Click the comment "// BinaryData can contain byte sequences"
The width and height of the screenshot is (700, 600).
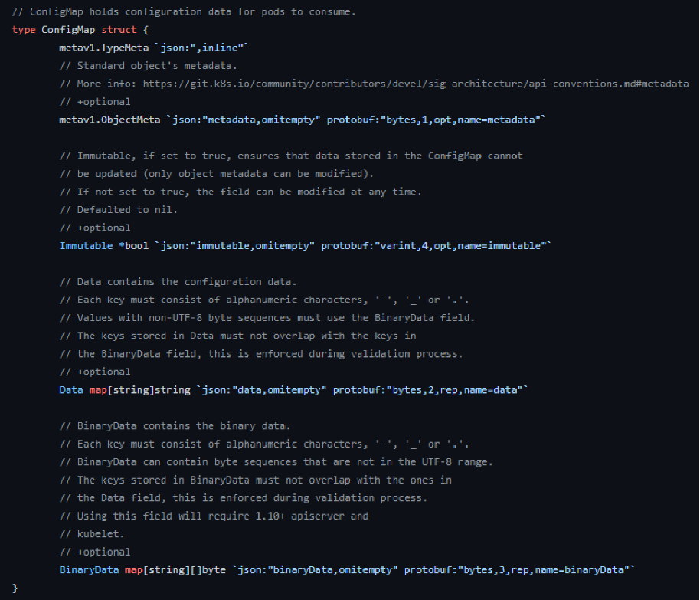tap(276, 462)
